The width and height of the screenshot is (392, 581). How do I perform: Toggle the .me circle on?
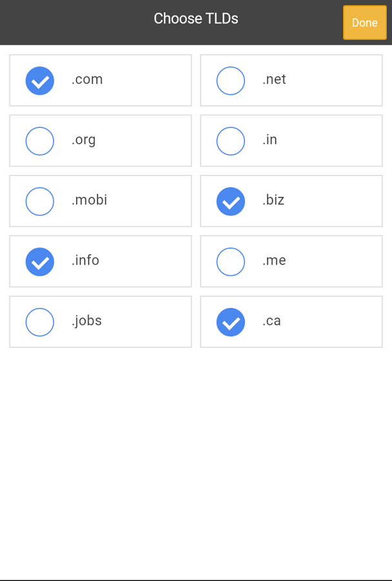[x=231, y=262]
